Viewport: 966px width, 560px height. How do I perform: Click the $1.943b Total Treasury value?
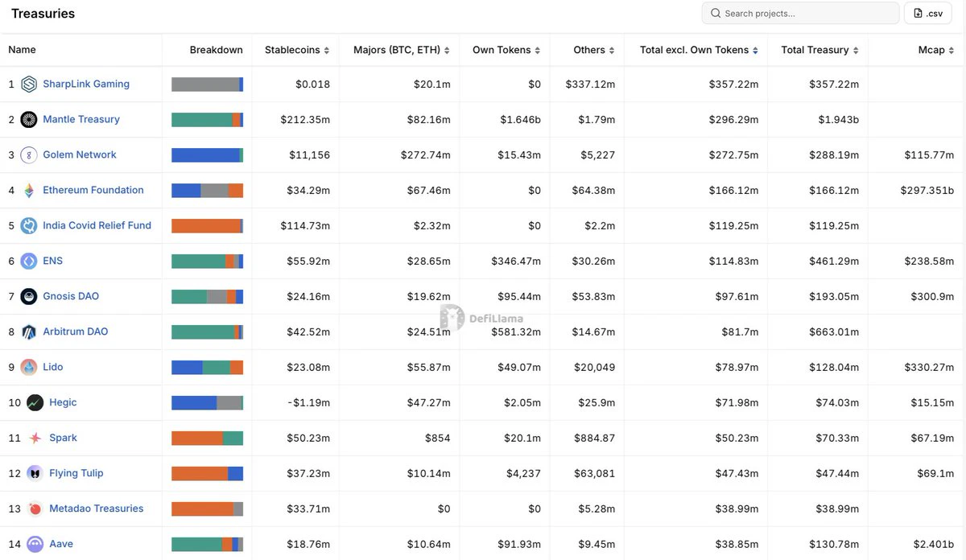(x=839, y=119)
